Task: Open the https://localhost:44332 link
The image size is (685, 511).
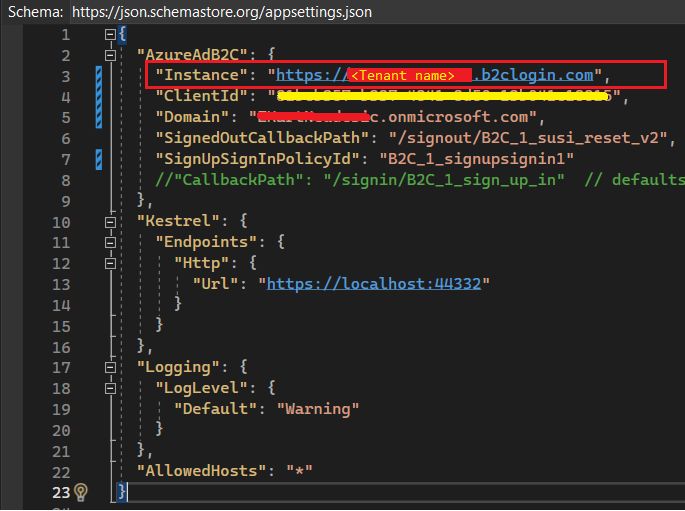Action: (x=374, y=284)
